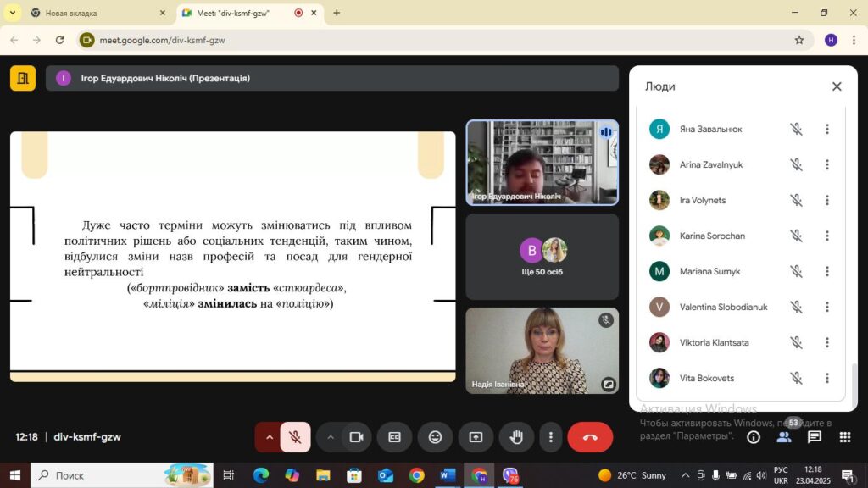Screen dimensions: 868x488
Task: Click camera permission icon in address bar
Action: 87,40
